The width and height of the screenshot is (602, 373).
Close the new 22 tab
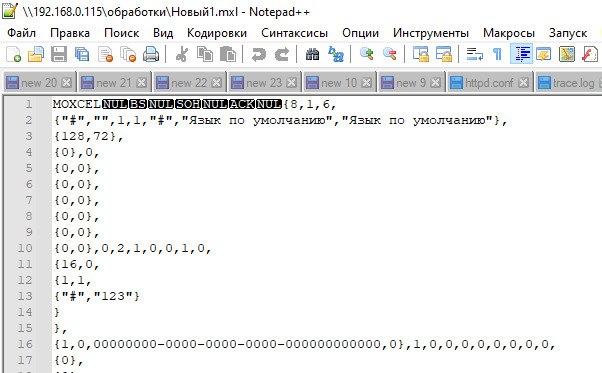coord(217,83)
